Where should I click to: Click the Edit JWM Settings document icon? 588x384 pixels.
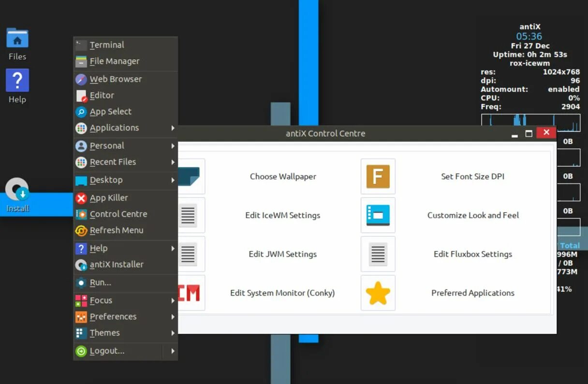coord(188,254)
